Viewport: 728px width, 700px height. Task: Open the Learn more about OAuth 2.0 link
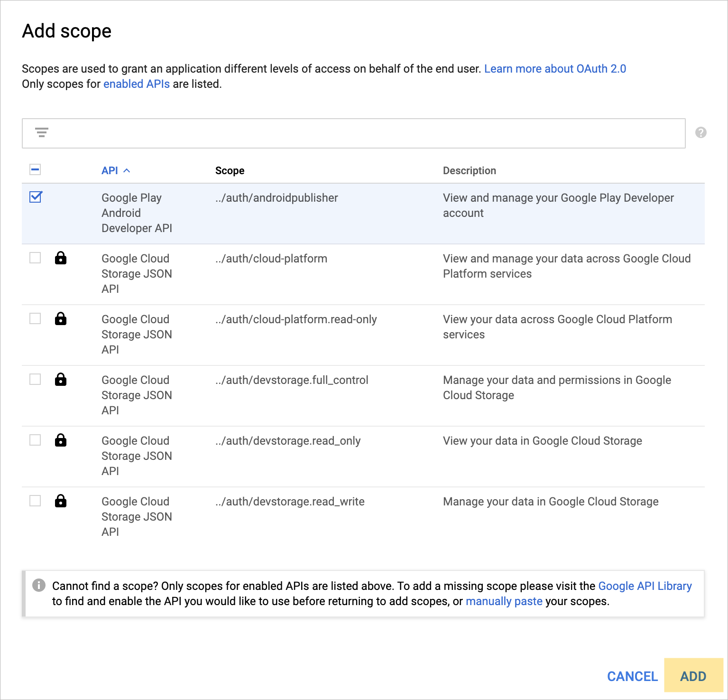pos(555,69)
